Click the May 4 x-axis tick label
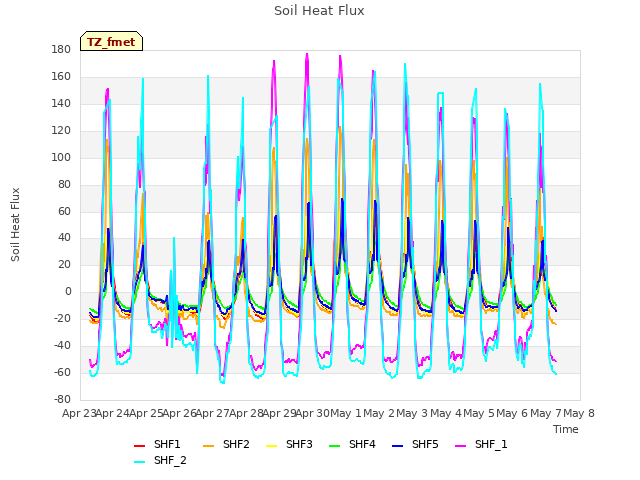Image resolution: width=640 pixels, height=480 pixels. pyautogui.click(x=446, y=413)
